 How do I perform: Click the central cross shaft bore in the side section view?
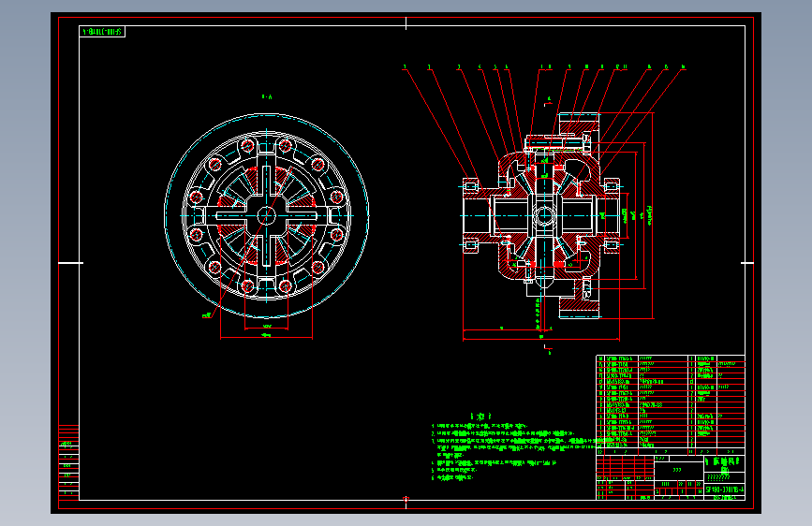[x=544, y=215]
